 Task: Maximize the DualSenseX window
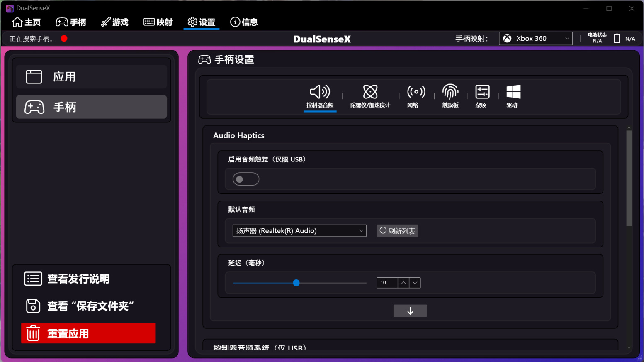pos(609,8)
